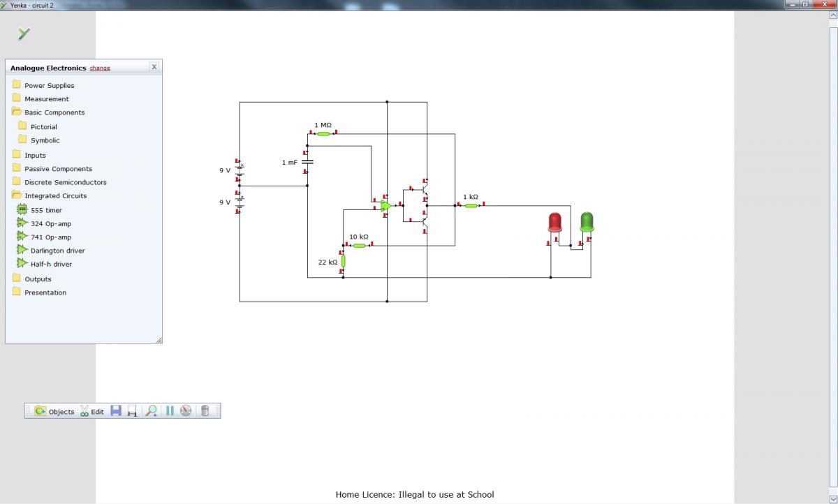The width and height of the screenshot is (838, 504).
Task: Select the 10 kΩ resistor
Action: coord(359,246)
